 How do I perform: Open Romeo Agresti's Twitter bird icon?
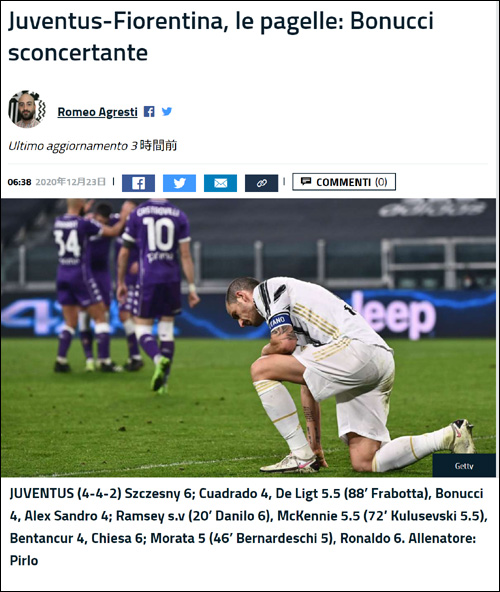[x=167, y=111]
